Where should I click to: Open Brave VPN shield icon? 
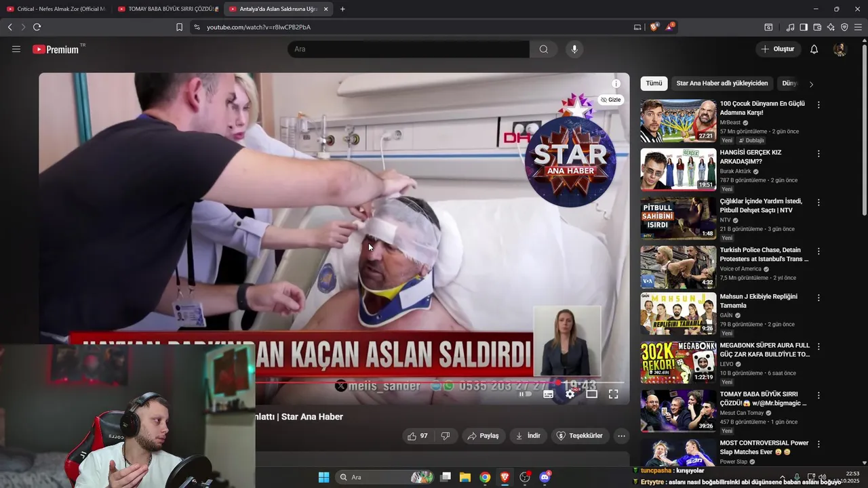pyautogui.click(x=844, y=27)
